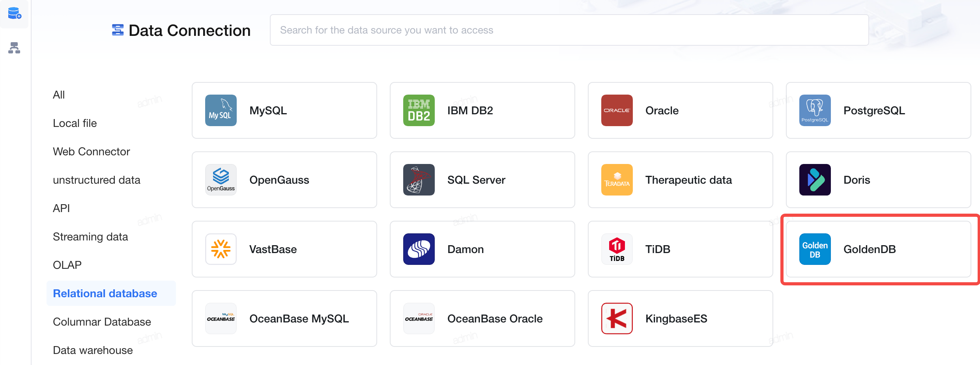Open the OceanBase Oracle connection card
Screen dimensions: 980x365
point(483,318)
